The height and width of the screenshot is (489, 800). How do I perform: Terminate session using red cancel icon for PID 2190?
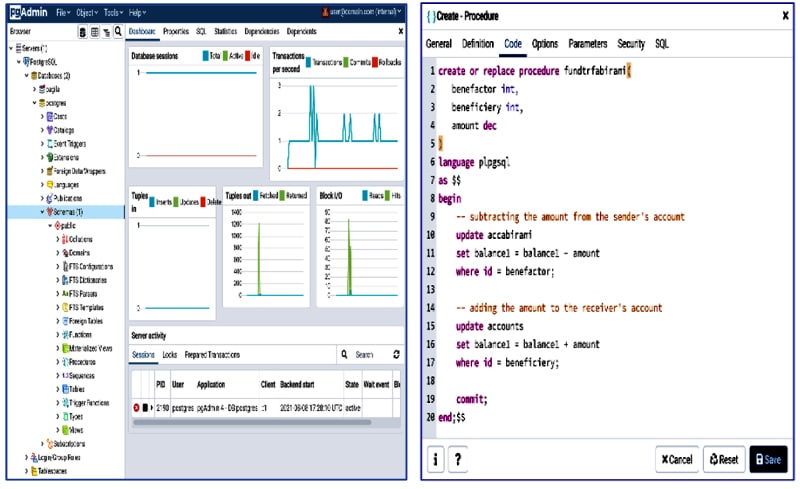pyautogui.click(x=137, y=408)
